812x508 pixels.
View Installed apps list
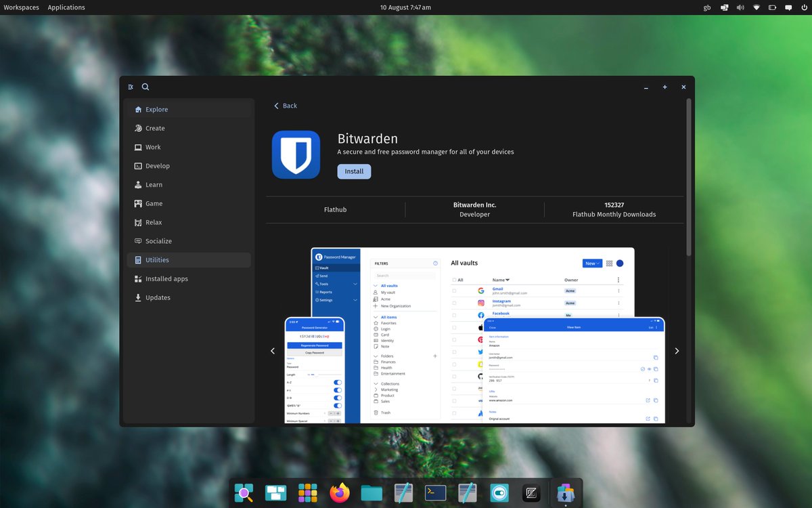click(x=189, y=278)
